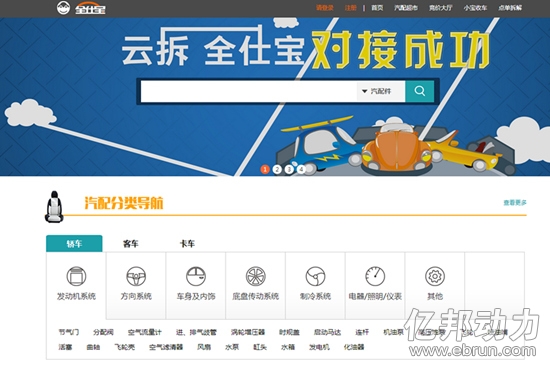This screenshot has width=550, height=367.
Task: Open the 进、排气歧管 part link
Action: (x=196, y=332)
